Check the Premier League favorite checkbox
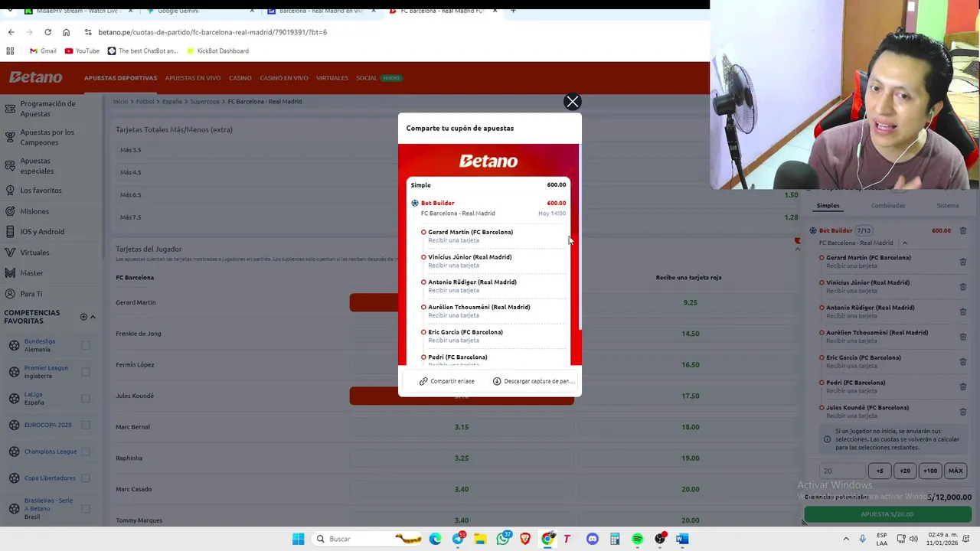The height and width of the screenshot is (551, 980). coord(86,372)
